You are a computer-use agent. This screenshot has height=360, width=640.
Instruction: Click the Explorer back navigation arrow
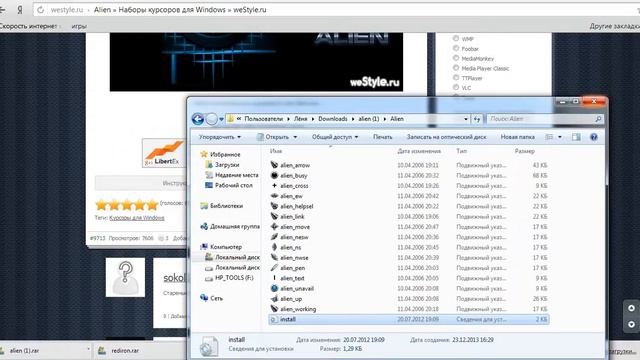pyautogui.click(x=198, y=119)
